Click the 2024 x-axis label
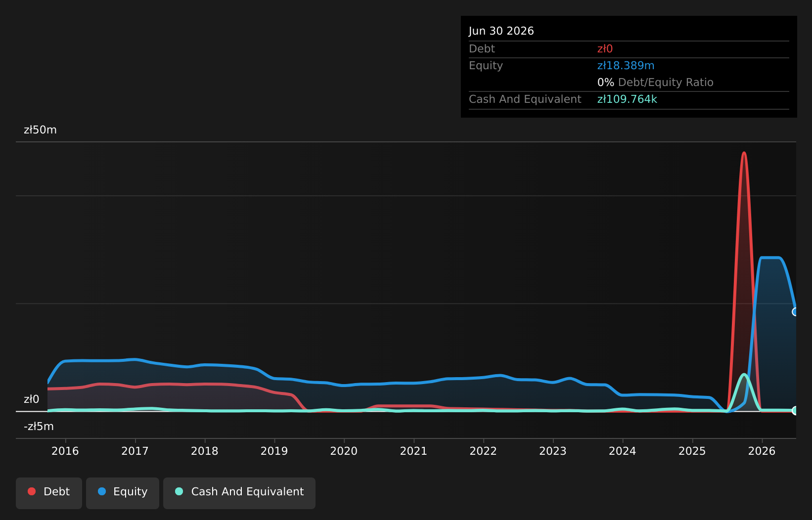The width and height of the screenshot is (812, 520). pos(623,451)
